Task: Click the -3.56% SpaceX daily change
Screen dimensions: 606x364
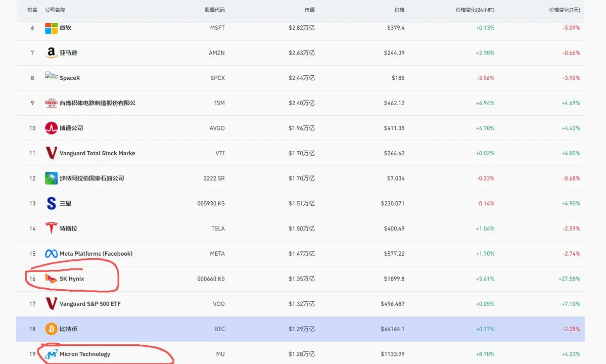Action: coord(485,78)
